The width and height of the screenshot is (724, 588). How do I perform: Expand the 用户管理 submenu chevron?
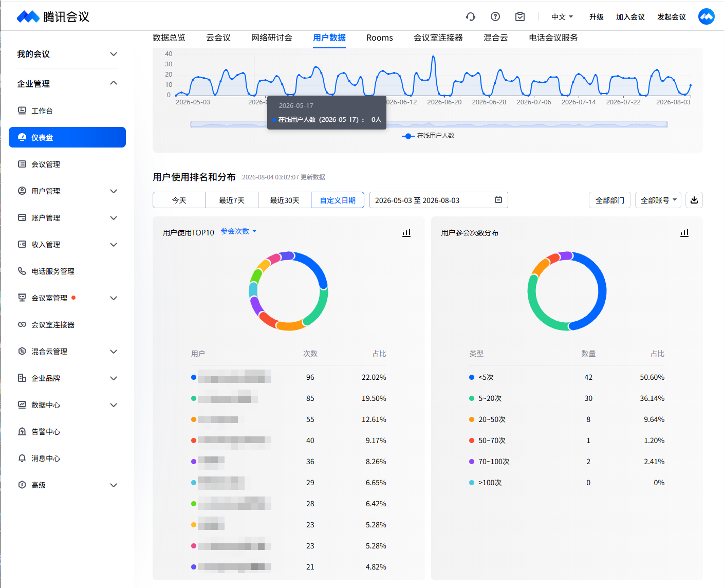tap(114, 191)
